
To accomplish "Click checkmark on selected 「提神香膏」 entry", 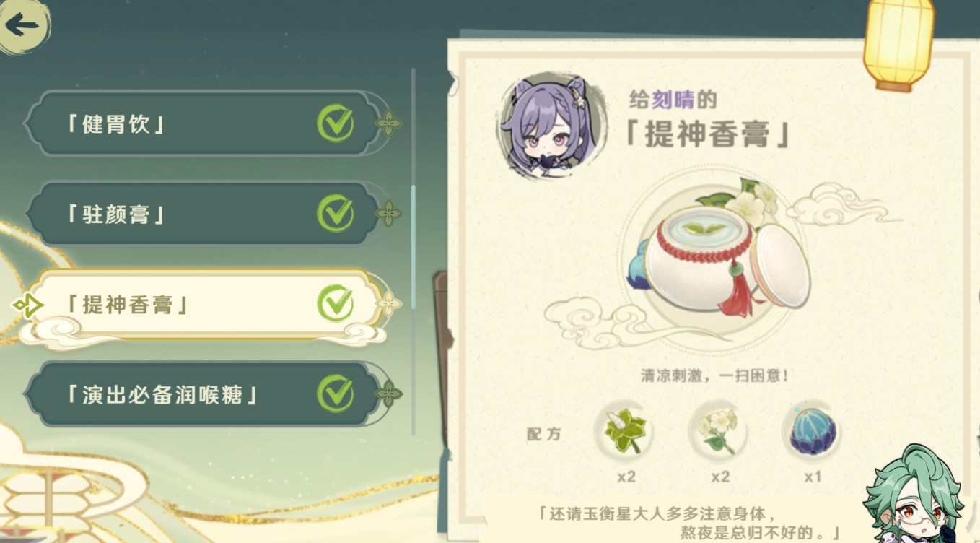I will click(336, 304).
